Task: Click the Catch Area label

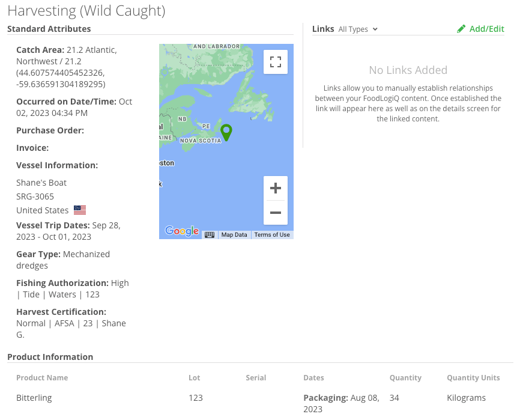Action: (40, 50)
